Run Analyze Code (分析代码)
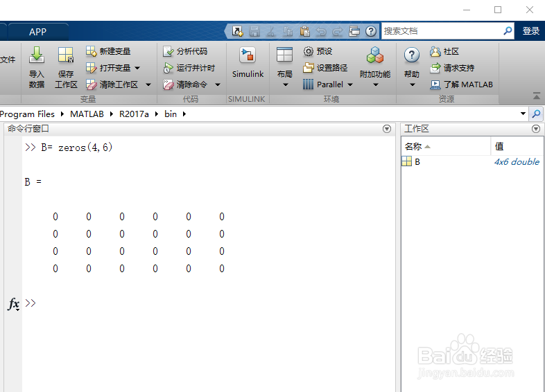The width and height of the screenshot is (545, 392). point(185,51)
